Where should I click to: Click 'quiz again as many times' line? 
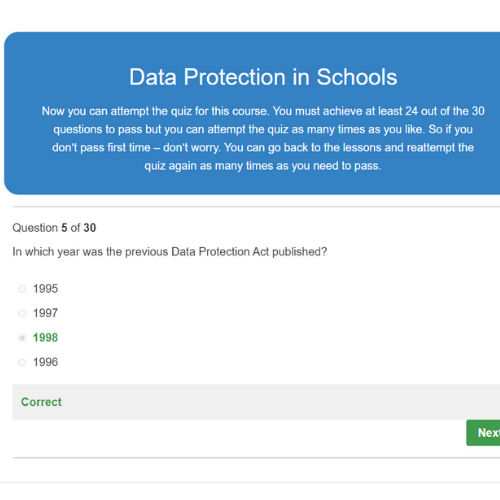263,166
